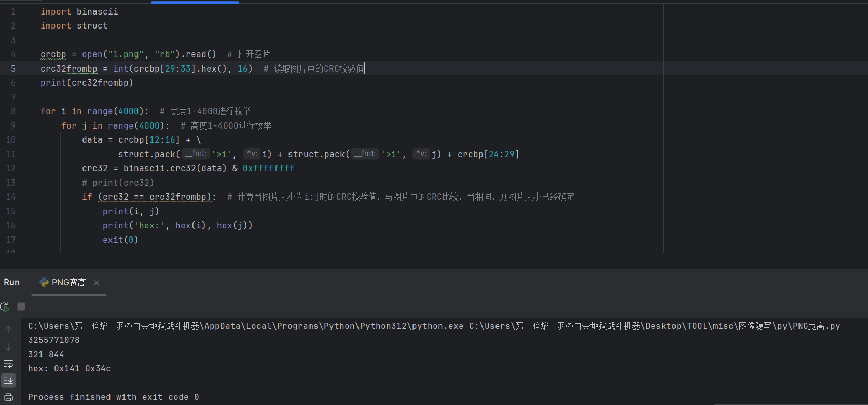Viewport: 868px width, 405px height.
Task: Jump up the stack trace arrow
Action: pyautogui.click(x=8, y=330)
